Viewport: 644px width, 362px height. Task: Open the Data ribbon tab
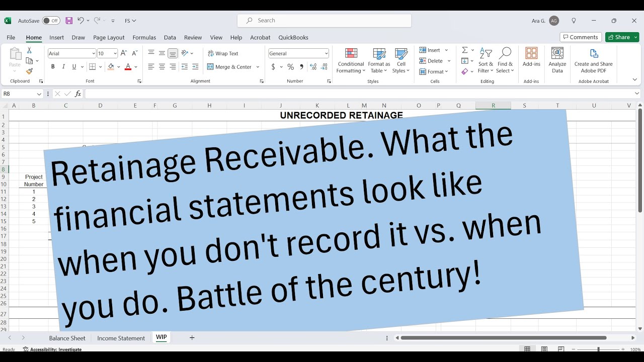170,37
